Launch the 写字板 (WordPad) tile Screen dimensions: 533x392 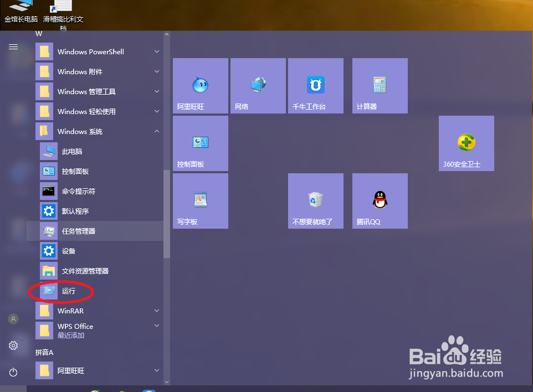pyautogui.click(x=200, y=200)
